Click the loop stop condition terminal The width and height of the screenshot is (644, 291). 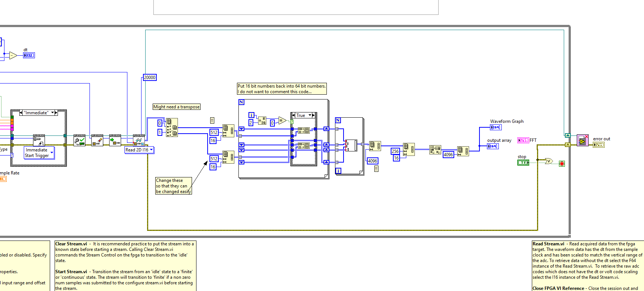(562, 164)
